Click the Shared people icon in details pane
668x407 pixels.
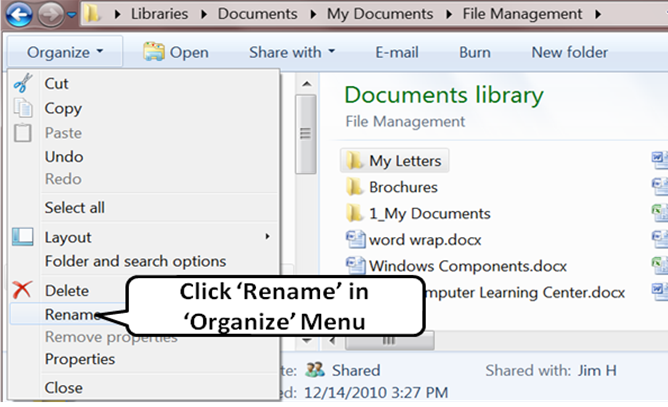coord(315,369)
